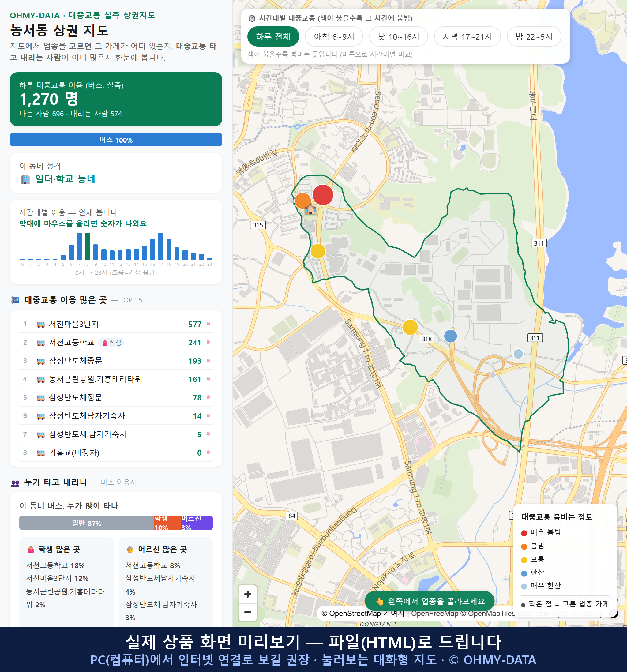
Task: Click the bus icon beside 삼성반도체중문
Action: click(x=40, y=361)
